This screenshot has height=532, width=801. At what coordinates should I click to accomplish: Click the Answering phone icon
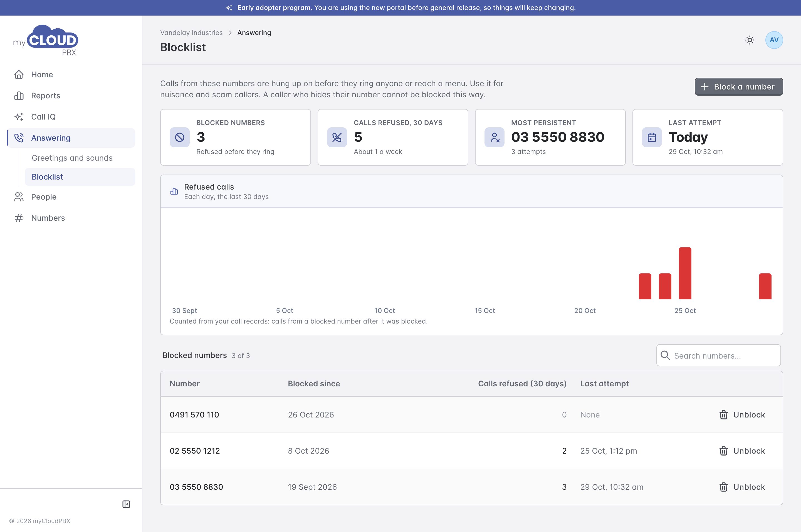click(19, 138)
